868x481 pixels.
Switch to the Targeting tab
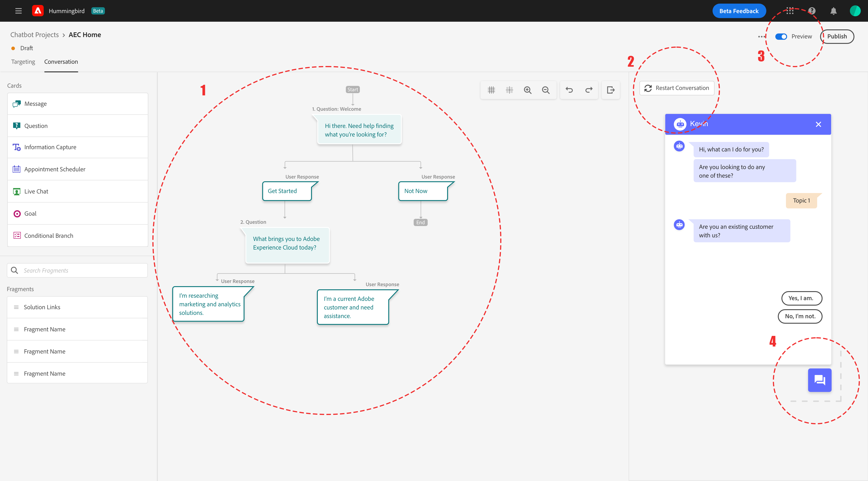(x=23, y=62)
